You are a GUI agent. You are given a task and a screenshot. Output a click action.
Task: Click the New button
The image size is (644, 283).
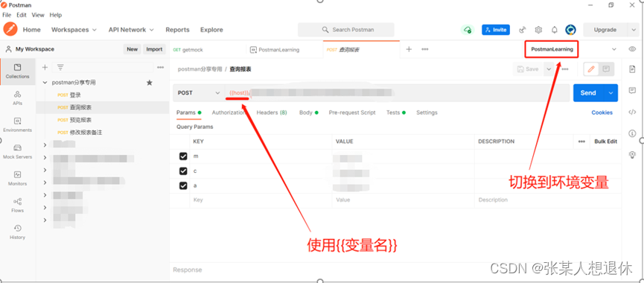coord(133,49)
